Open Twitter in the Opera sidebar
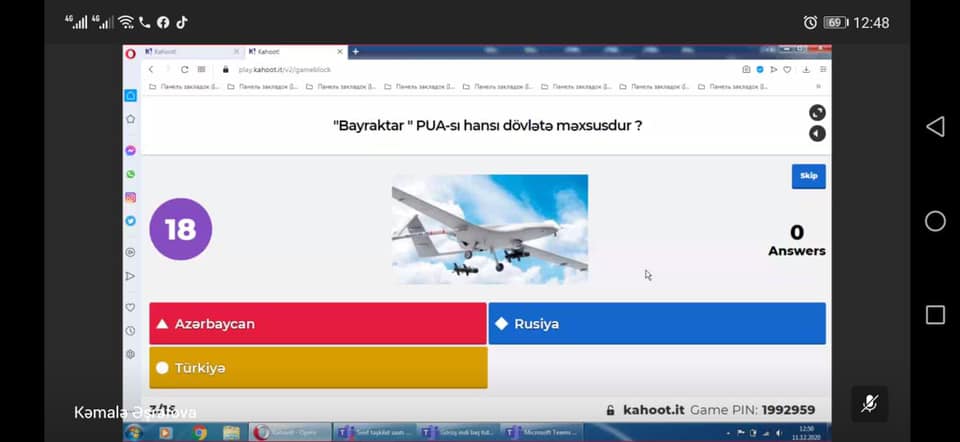 [130, 221]
